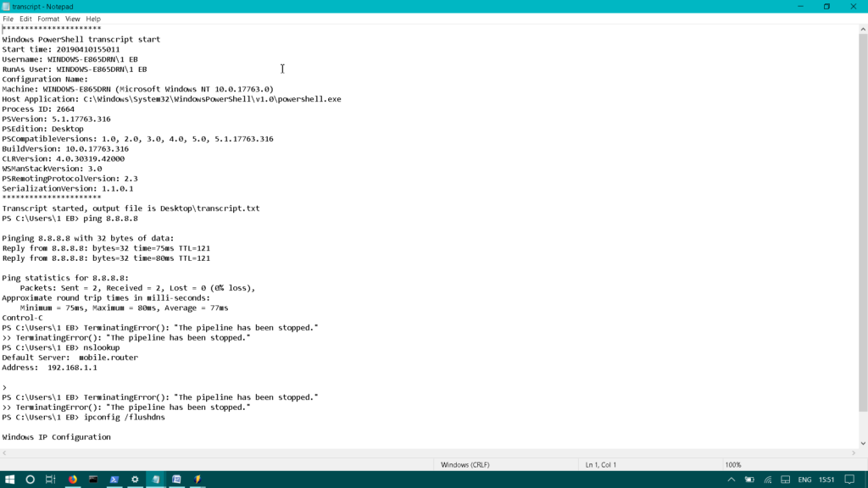
Task: Click horizontal scrollbar right arrow
Action: coord(854,453)
